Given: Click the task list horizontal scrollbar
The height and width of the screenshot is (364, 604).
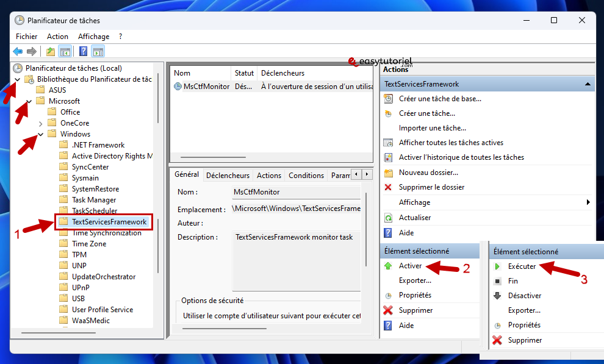Looking at the screenshot, I should pos(213,157).
